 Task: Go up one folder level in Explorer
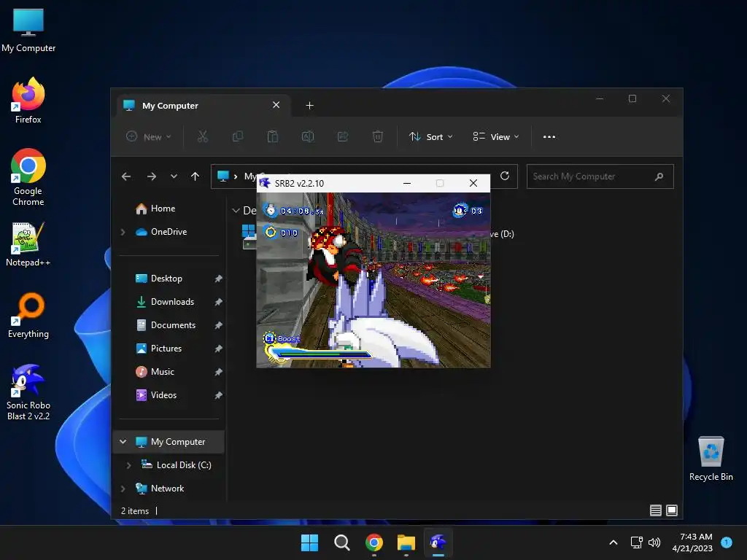[195, 176]
